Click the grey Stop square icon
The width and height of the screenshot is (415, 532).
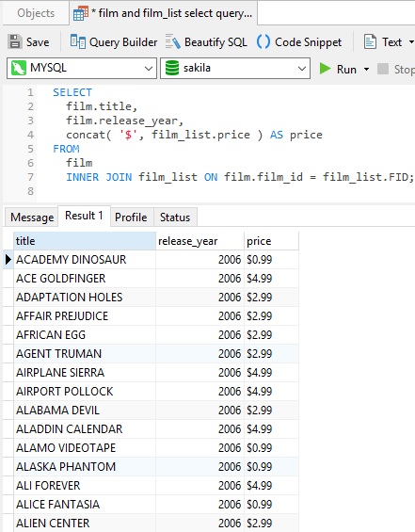(x=383, y=69)
